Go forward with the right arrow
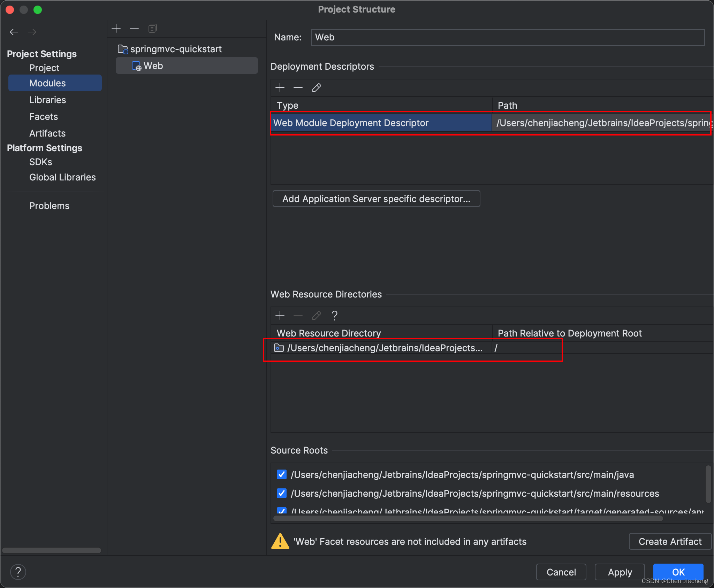This screenshot has height=588, width=714. (32, 32)
